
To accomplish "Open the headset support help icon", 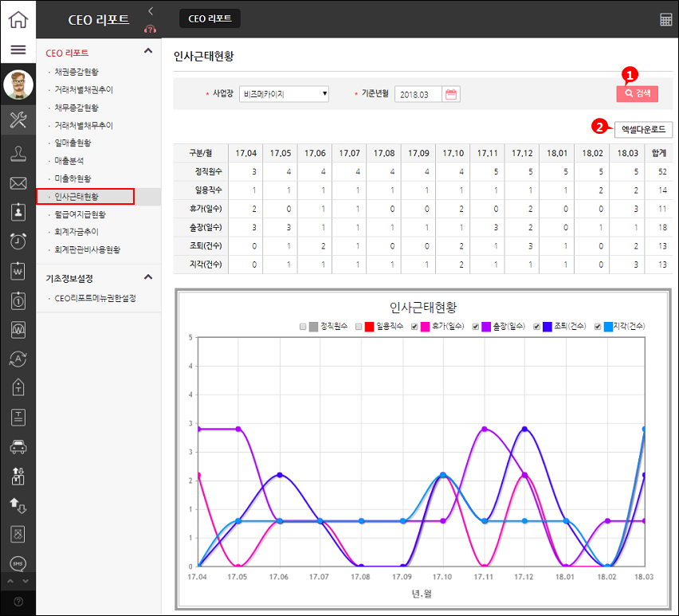I will [151, 29].
